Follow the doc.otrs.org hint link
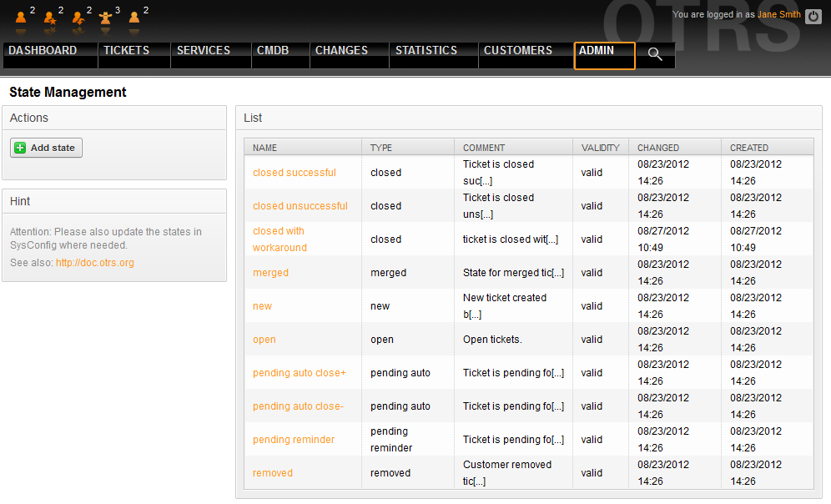The height and width of the screenshot is (504, 831). pyautogui.click(x=94, y=263)
